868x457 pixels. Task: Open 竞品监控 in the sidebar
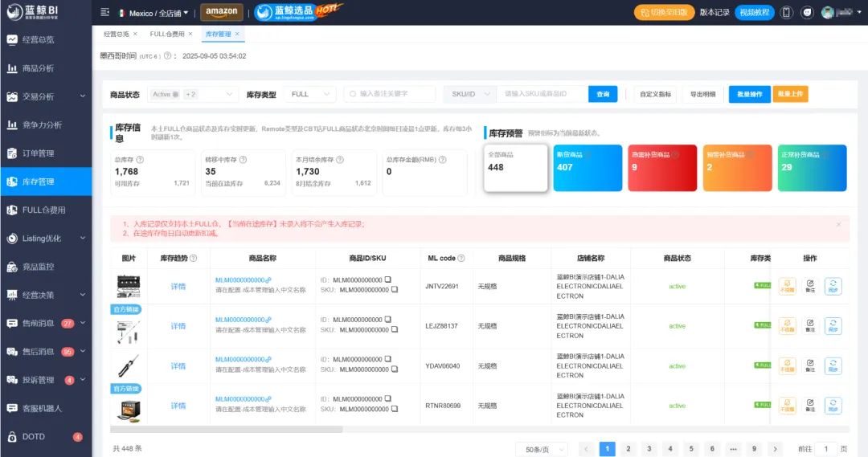click(x=46, y=267)
